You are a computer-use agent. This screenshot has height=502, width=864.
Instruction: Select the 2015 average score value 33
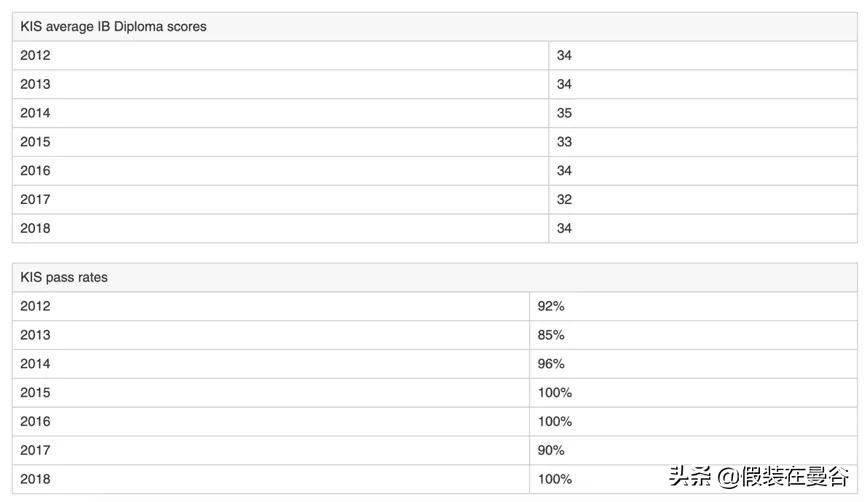564,142
